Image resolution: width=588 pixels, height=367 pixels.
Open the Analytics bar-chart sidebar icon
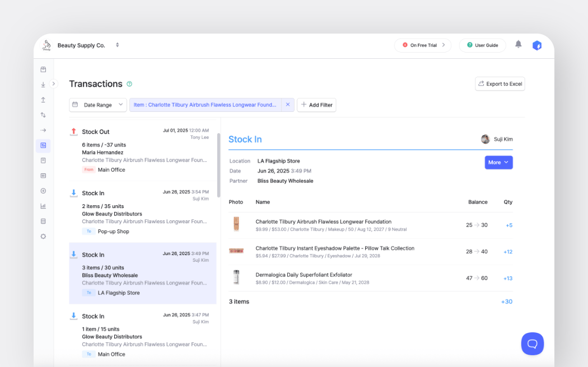coord(43,206)
